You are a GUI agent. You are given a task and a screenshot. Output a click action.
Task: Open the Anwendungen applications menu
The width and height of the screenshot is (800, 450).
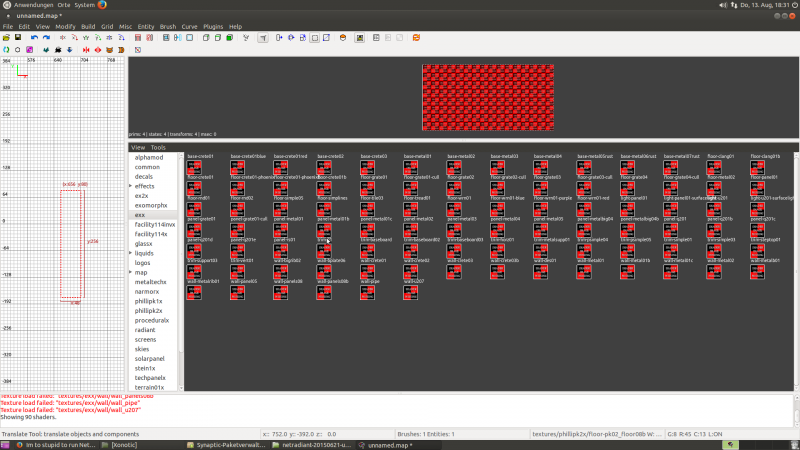pyautogui.click(x=32, y=5)
